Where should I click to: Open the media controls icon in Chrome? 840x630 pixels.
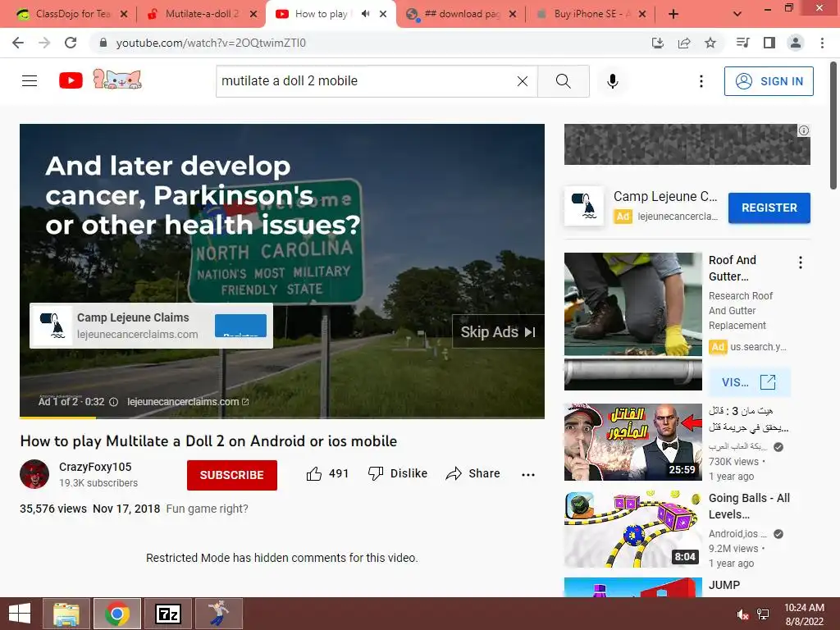[743, 43]
